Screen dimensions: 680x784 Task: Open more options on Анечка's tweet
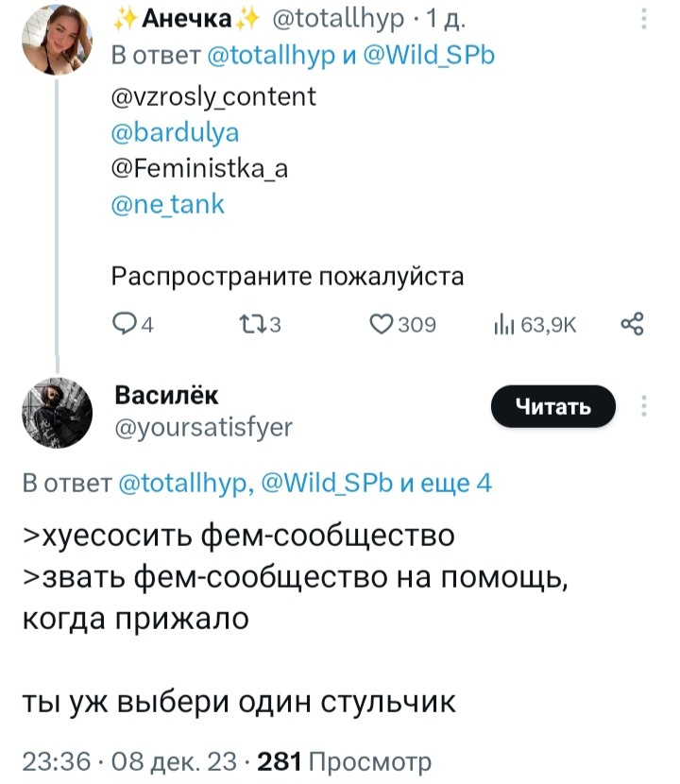(644, 18)
